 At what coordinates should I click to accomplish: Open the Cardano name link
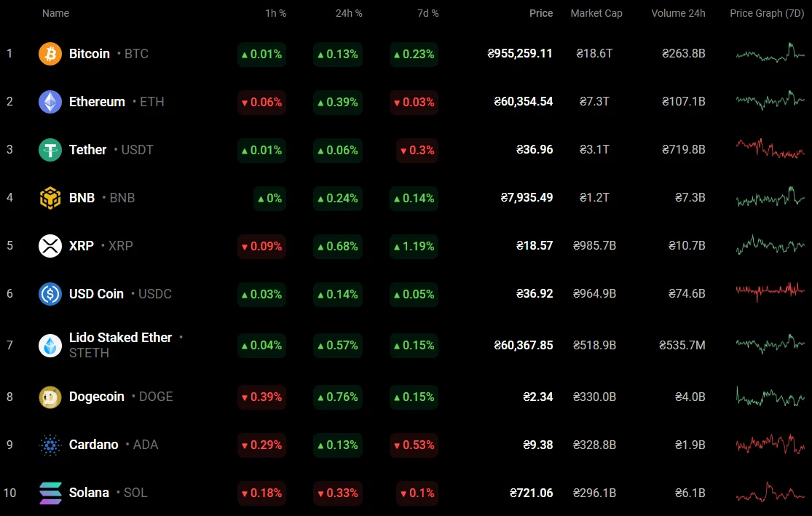pyautogui.click(x=93, y=445)
